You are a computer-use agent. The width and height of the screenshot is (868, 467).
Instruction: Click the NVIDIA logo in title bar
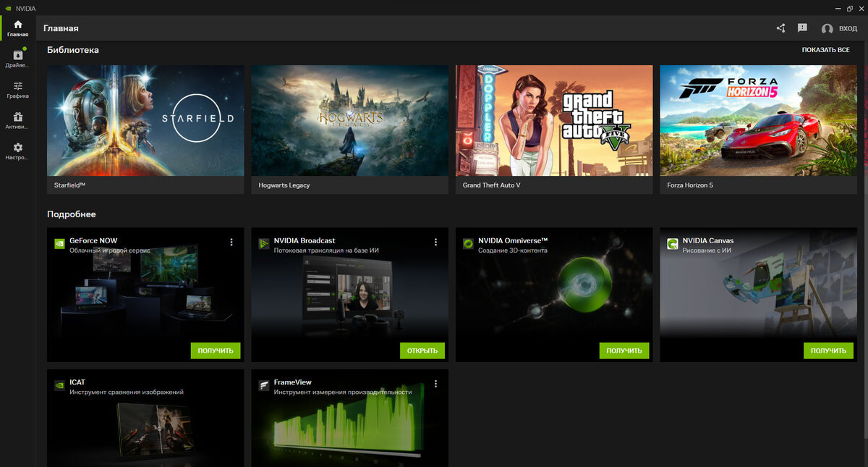(8, 8)
